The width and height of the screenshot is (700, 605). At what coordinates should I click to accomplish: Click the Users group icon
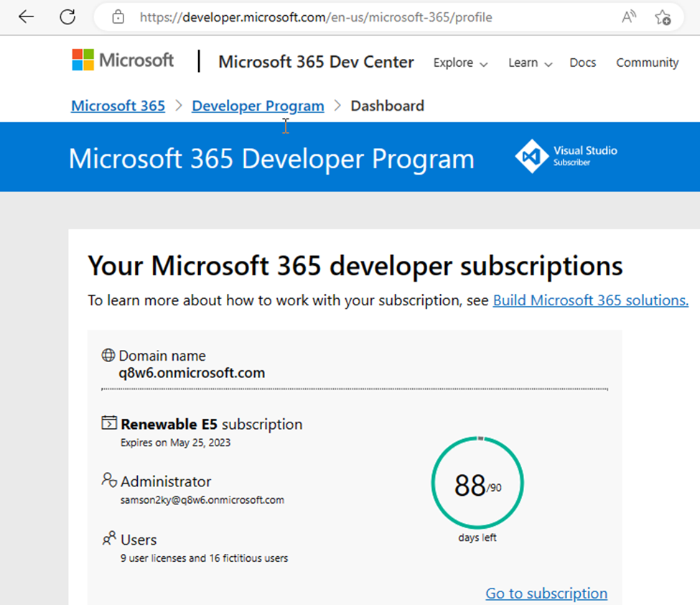click(x=109, y=538)
